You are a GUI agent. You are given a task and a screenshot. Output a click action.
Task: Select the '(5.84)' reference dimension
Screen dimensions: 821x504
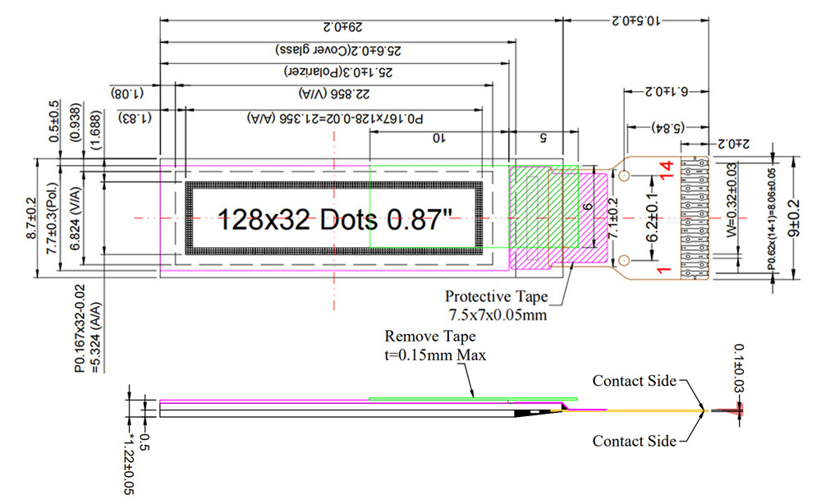[x=668, y=127]
